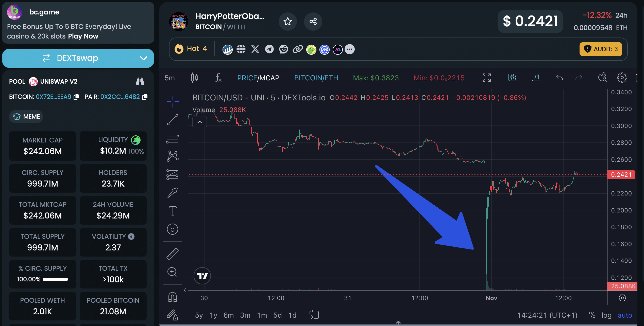Change the 5m chart interval
The height and width of the screenshot is (326, 644).
[170, 78]
